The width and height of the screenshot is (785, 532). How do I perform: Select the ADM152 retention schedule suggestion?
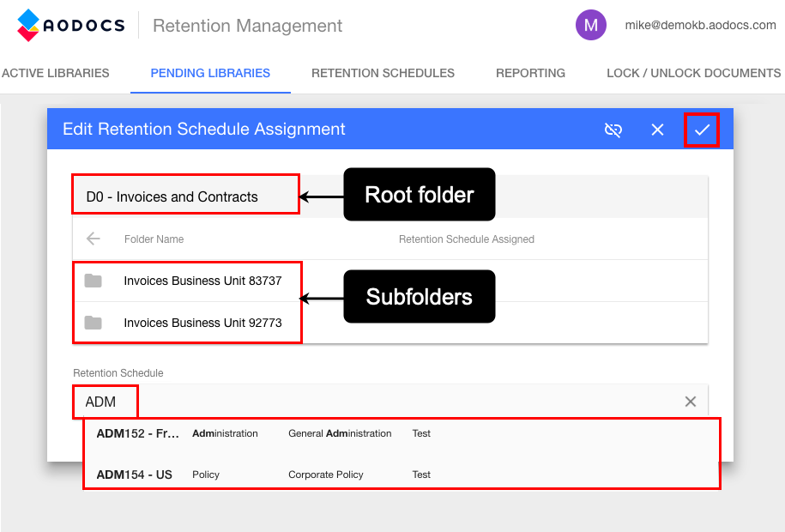click(x=257, y=433)
